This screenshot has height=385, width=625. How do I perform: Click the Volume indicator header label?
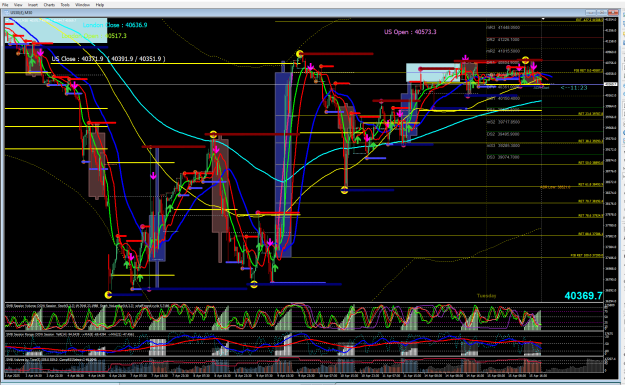[x=51, y=359]
